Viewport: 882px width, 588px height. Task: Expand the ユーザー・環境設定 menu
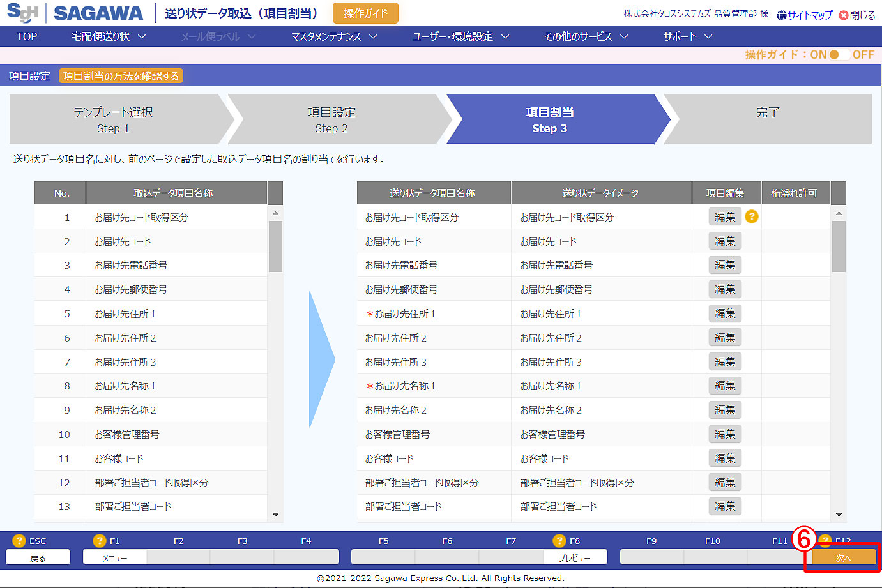(x=460, y=36)
